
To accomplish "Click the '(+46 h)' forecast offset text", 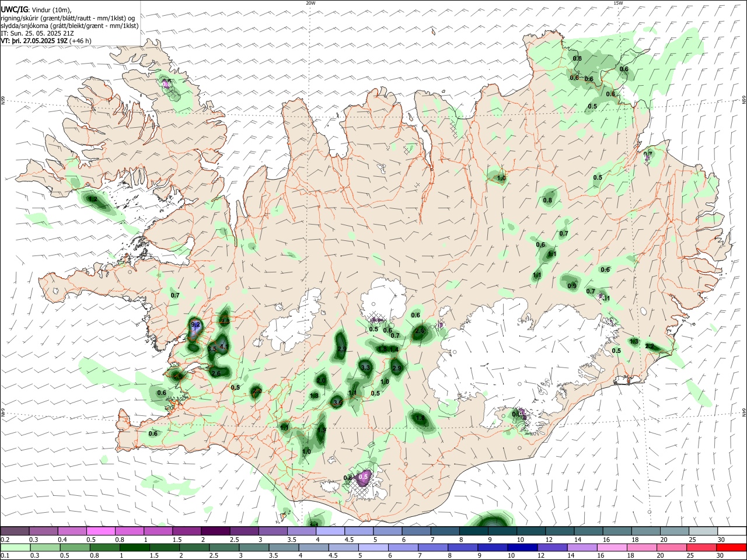I will coord(81,41).
